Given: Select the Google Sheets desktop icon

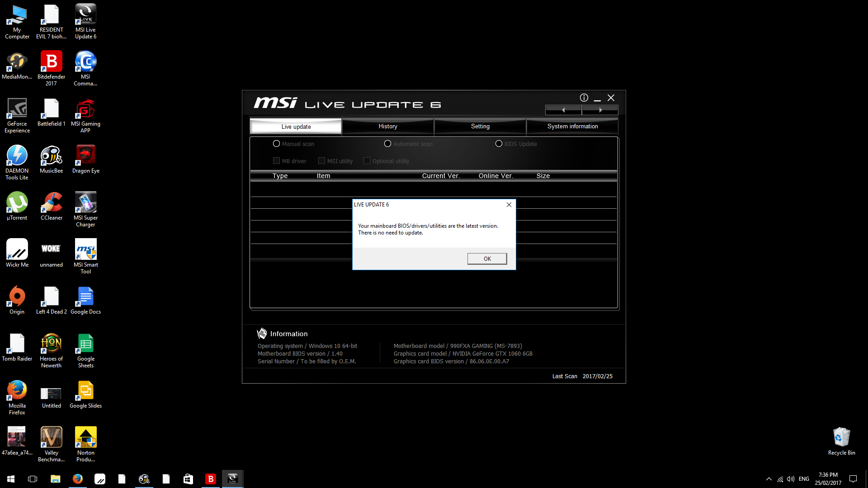Looking at the screenshot, I should click(85, 351).
